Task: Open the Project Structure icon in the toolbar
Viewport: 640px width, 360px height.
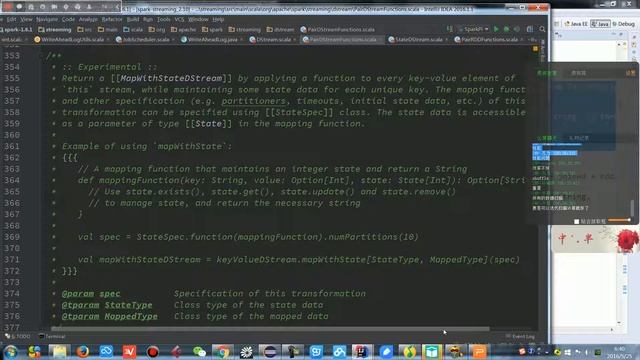Action: pyautogui.click(x=530, y=29)
